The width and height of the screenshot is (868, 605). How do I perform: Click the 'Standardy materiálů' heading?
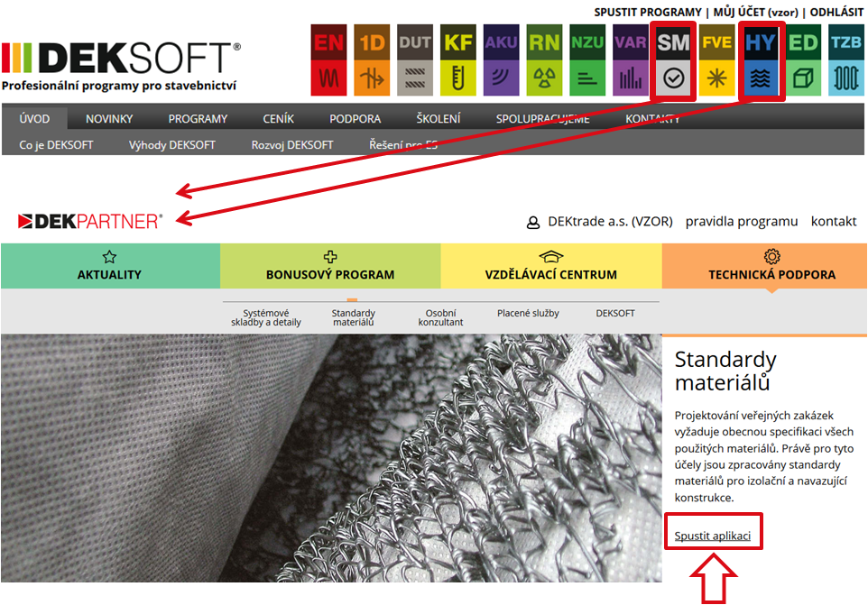tap(725, 371)
